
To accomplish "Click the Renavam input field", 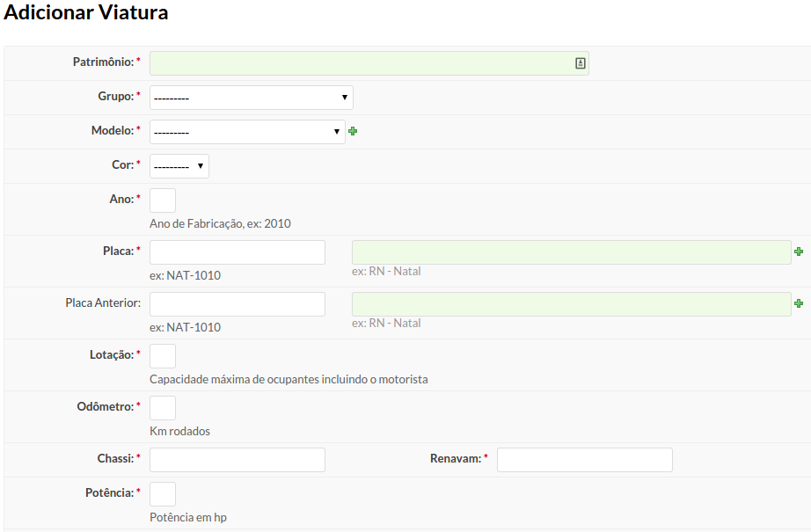I will pos(584,460).
